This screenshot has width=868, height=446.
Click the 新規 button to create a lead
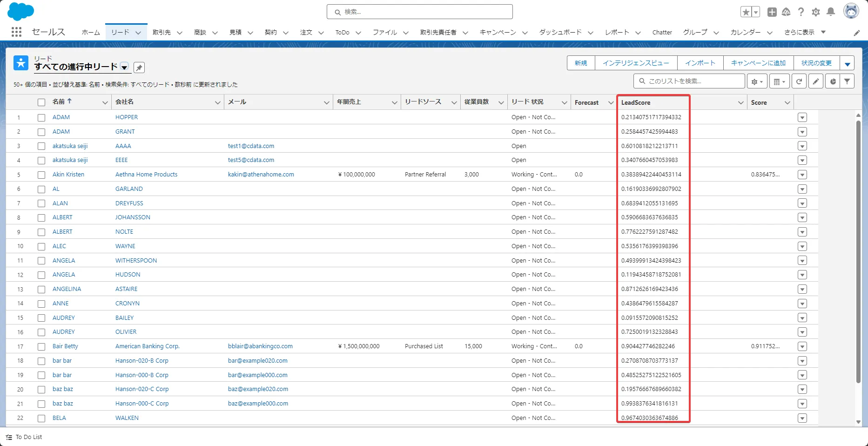tap(580, 62)
